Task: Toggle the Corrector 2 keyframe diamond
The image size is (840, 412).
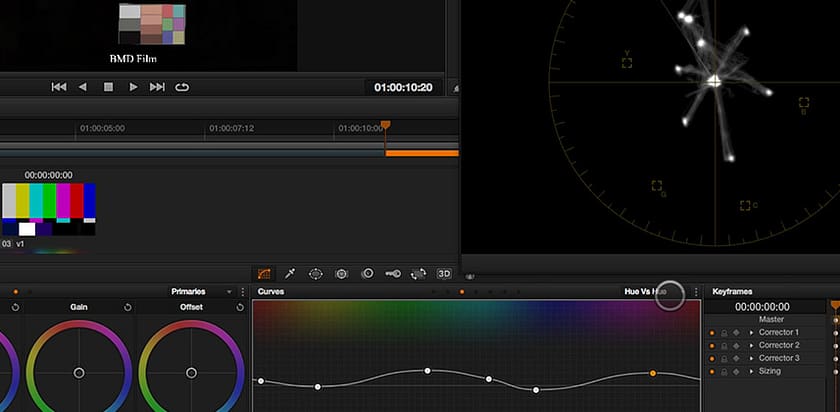Action: click(737, 346)
